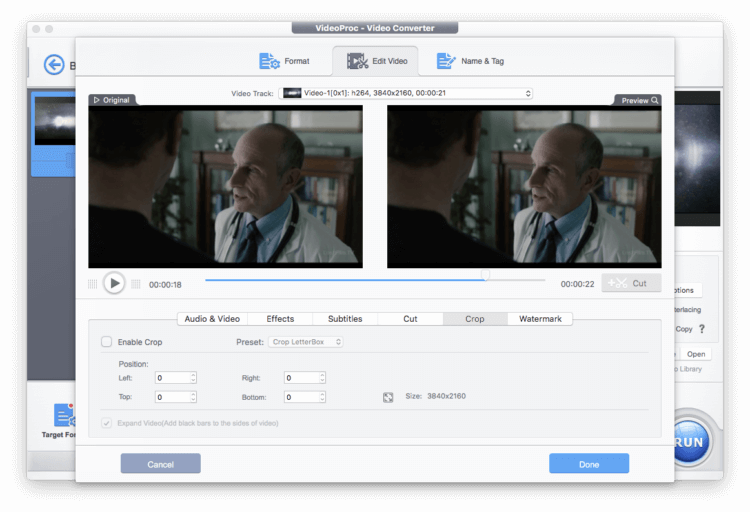Click the Edit Video film scissors icon
The height and width of the screenshot is (512, 750).
click(x=357, y=61)
